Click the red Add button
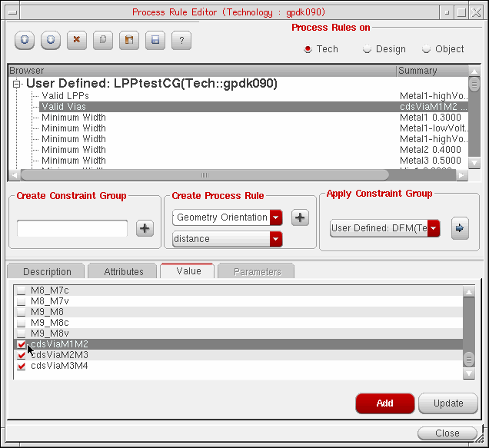This screenshot has height=448, width=489. pos(385,403)
